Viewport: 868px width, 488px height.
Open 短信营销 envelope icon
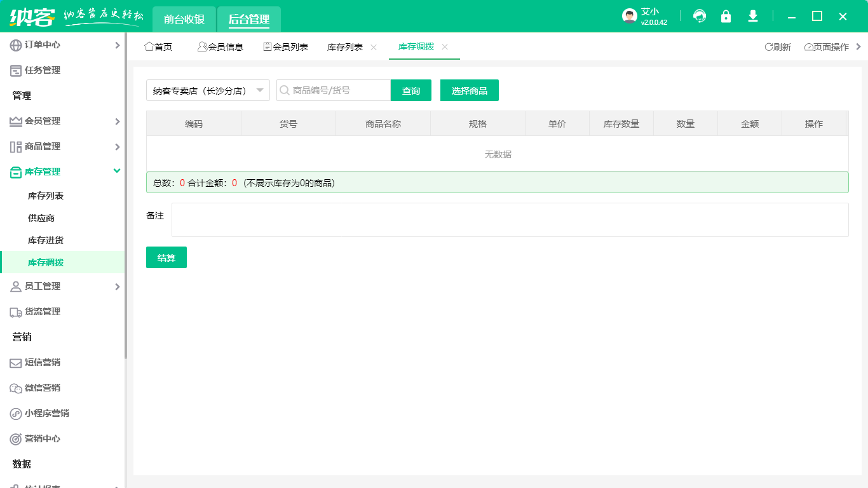(x=15, y=362)
